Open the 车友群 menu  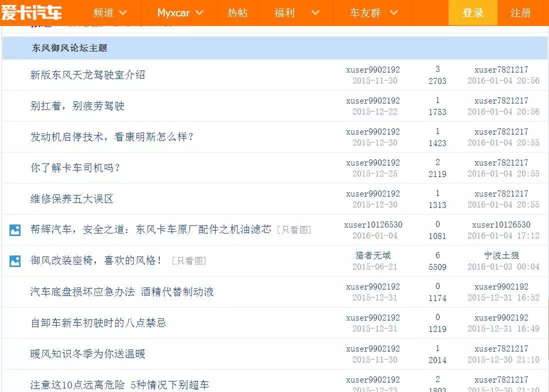click(x=365, y=13)
